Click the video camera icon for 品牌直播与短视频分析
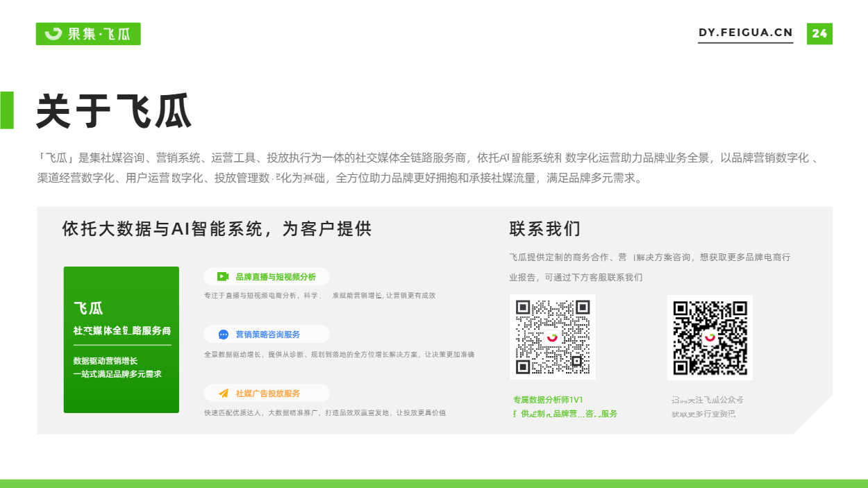This screenshot has height=488, width=868. (223, 276)
